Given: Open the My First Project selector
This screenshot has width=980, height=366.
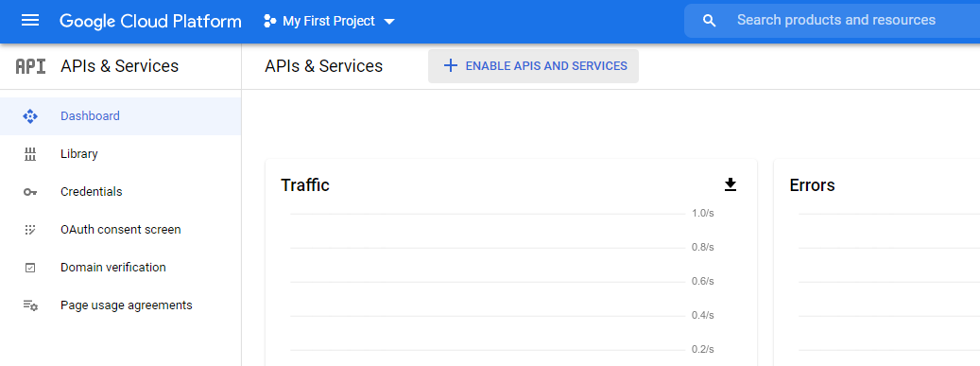Looking at the screenshot, I should coord(330,21).
